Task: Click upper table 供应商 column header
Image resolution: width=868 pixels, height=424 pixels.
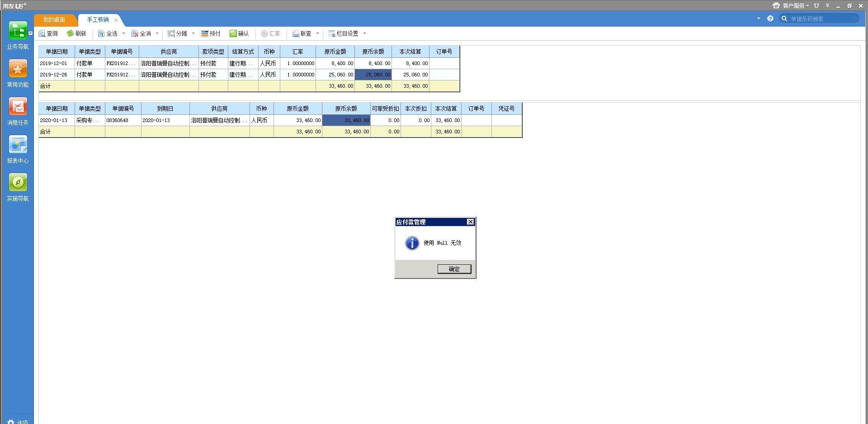Action: pos(169,52)
